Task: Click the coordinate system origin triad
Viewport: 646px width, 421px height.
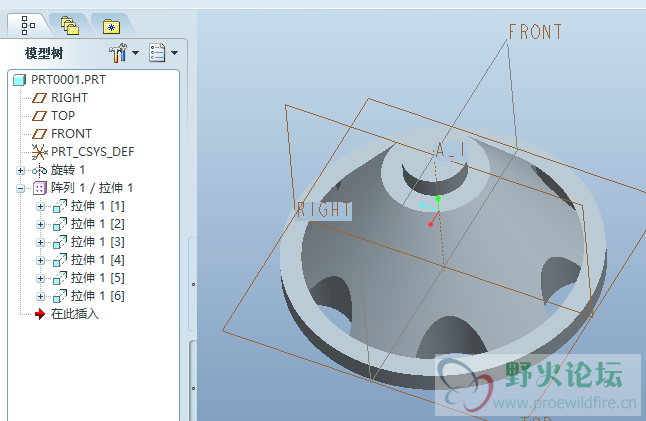Action: point(433,210)
